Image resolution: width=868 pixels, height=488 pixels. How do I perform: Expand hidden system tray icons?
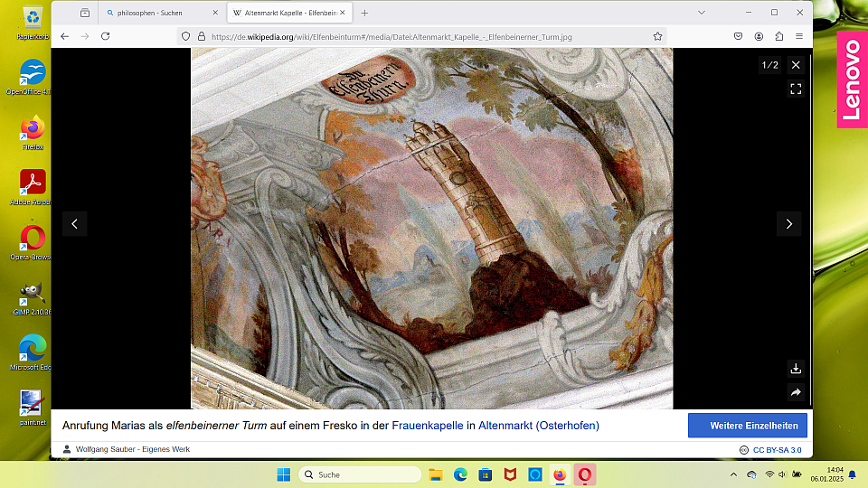click(x=733, y=474)
